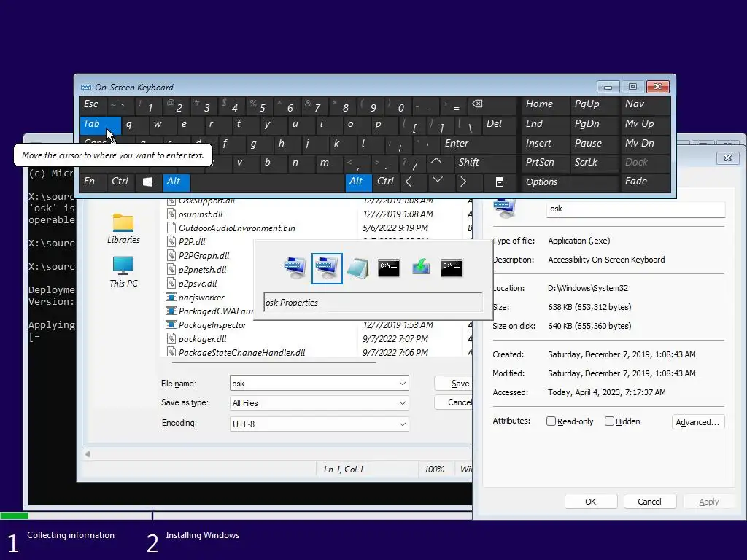747x560 pixels.
Task: Click the Save button in dialog
Action: click(x=454, y=384)
